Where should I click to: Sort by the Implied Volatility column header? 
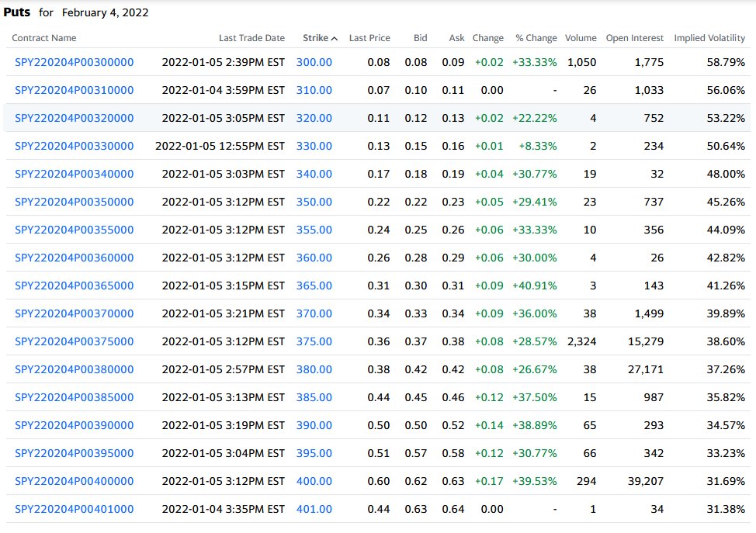tap(709, 38)
